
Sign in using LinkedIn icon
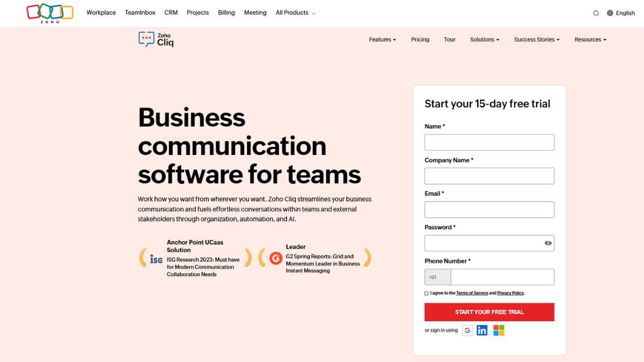click(482, 330)
